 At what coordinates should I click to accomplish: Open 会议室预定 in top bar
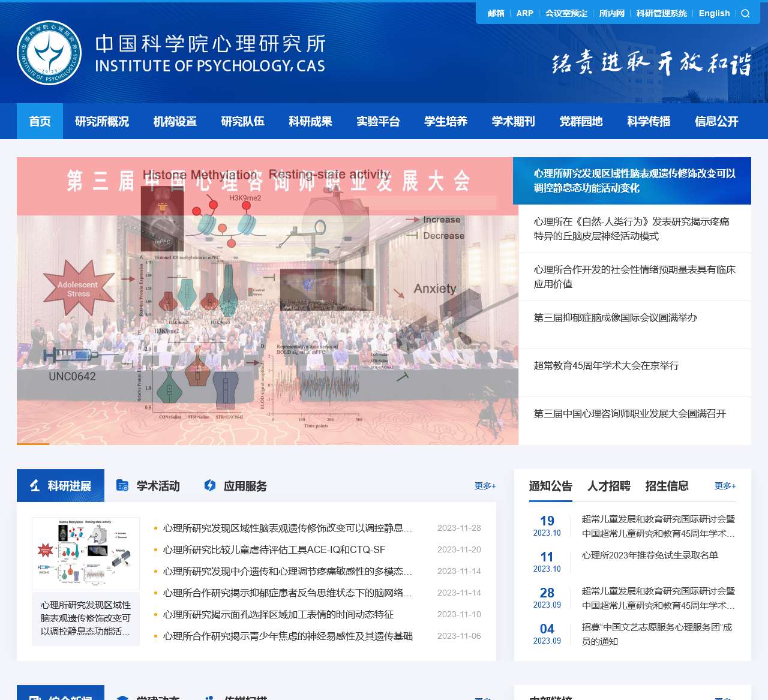pos(566,13)
